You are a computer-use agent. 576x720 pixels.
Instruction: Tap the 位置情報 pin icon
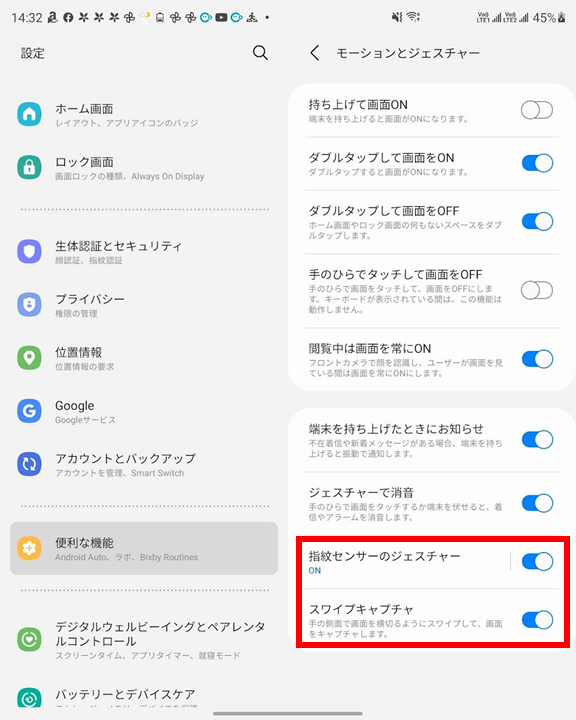(29, 358)
